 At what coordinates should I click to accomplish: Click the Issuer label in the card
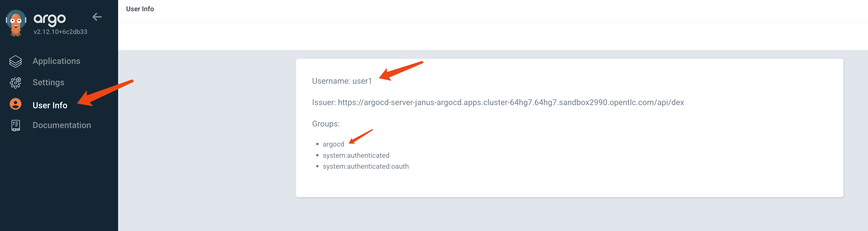coord(323,102)
